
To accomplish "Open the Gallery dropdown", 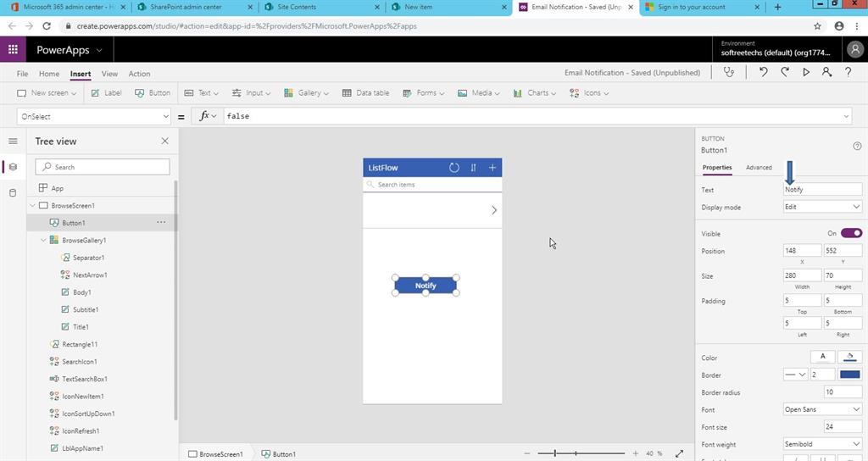I will pos(306,93).
